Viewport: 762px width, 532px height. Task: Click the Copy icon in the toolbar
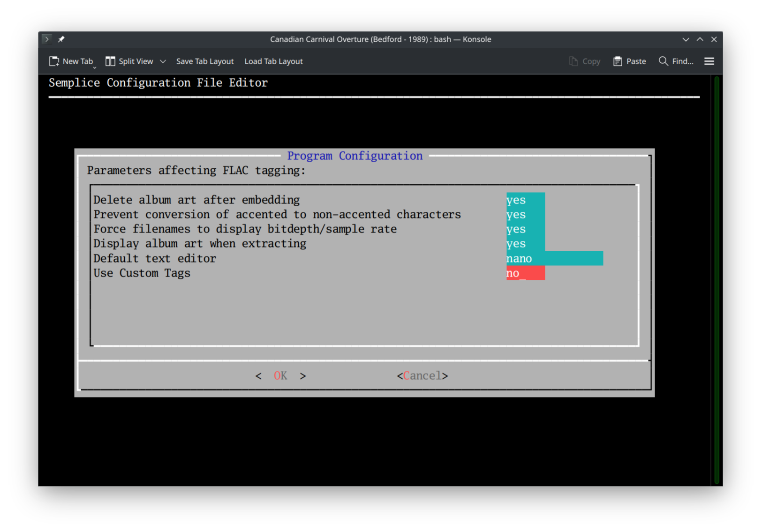(573, 61)
